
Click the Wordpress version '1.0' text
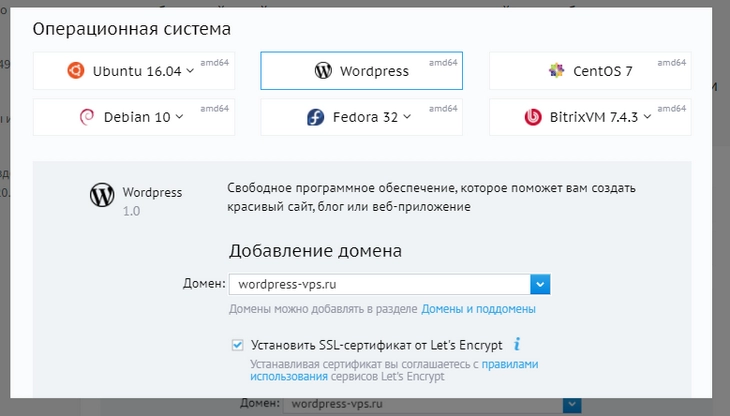pyautogui.click(x=131, y=211)
